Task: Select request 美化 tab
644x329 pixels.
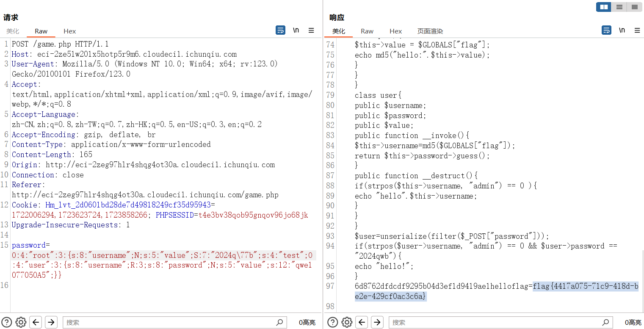Action: (x=13, y=31)
